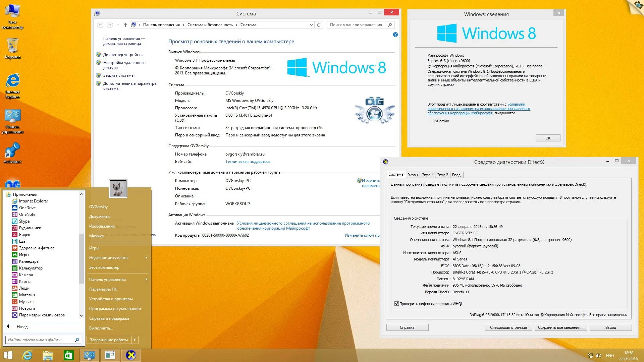This screenshot has height=362, width=644.
Task: Click scroll up arrow in apps list
Action: [81, 194]
